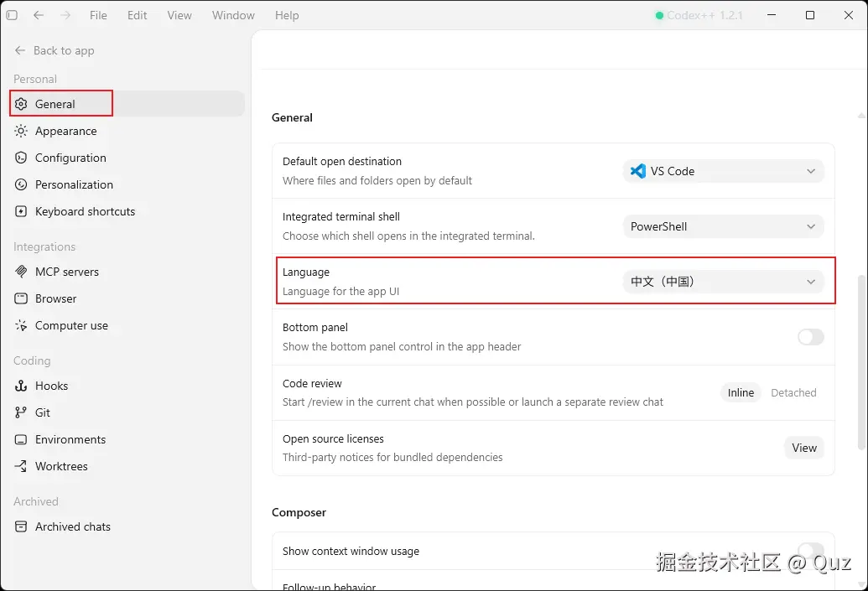The height and width of the screenshot is (591, 868).
Task: Open the Computer use settings page
Action: (x=127, y=325)
